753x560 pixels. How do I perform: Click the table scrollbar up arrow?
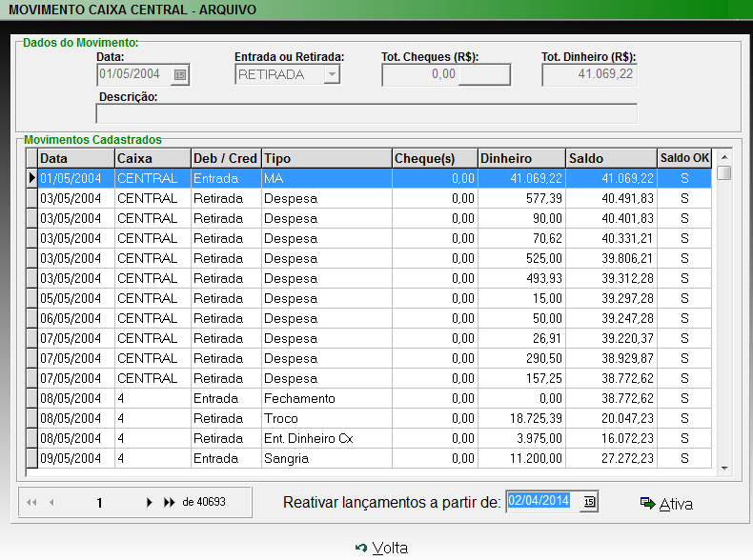724,157
